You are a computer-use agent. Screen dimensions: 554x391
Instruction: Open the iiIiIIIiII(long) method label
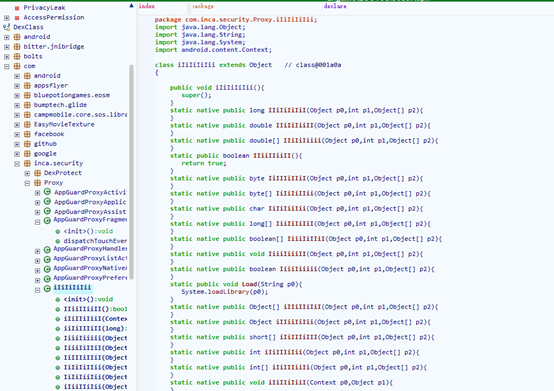pyautogui.click(x=95, y=328)
